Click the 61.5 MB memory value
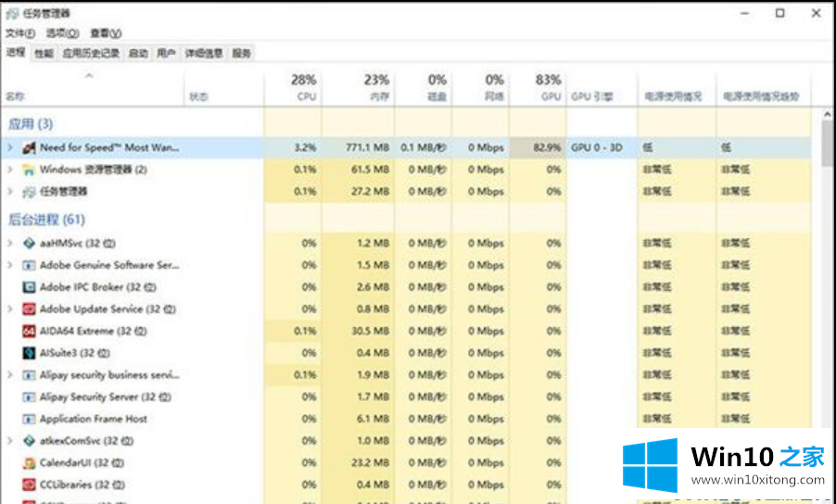Image resolution: width=836 pixels, height=504 pixels. (x=370, y=170)
